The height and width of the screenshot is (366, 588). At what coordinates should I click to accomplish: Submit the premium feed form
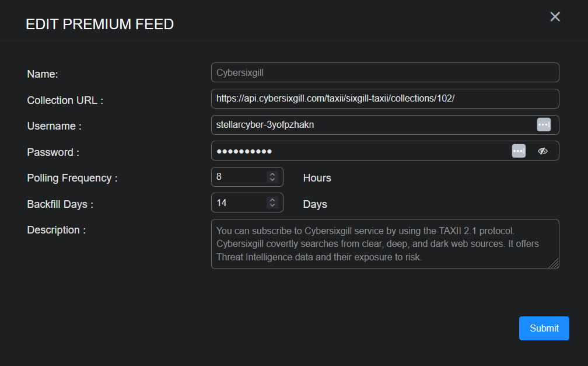[x=544, y=328]
